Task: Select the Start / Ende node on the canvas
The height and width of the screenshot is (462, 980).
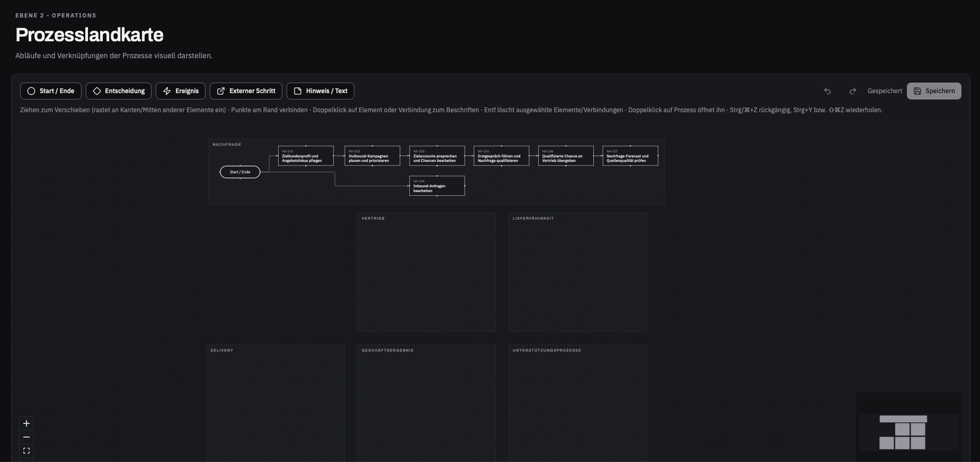Action: click(x=240, y=172)
